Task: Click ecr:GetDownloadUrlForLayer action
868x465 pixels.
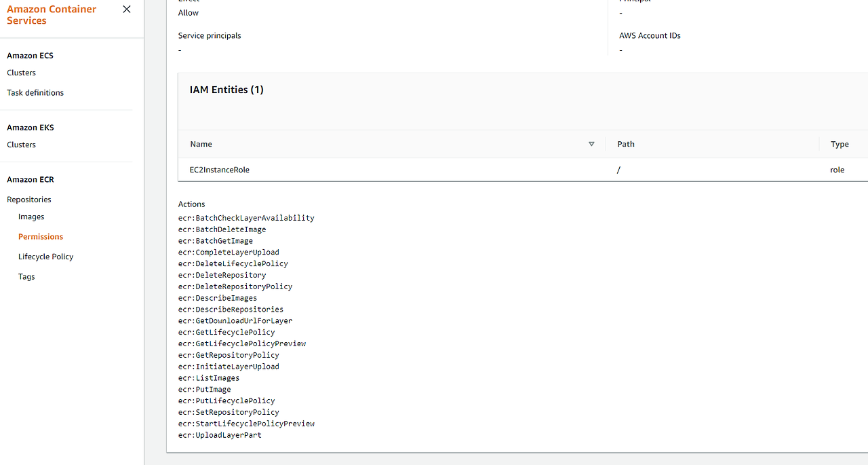Action: pos(235,320)
